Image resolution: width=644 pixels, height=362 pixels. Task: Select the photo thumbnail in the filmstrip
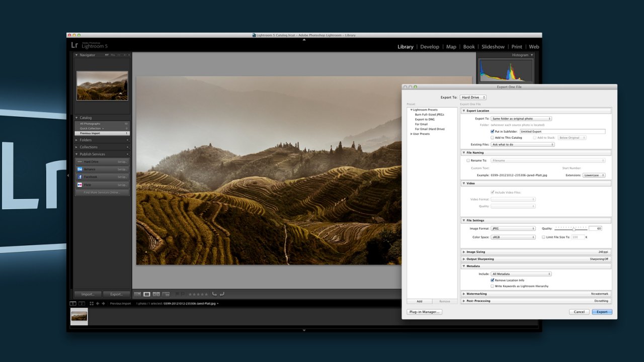79,317
